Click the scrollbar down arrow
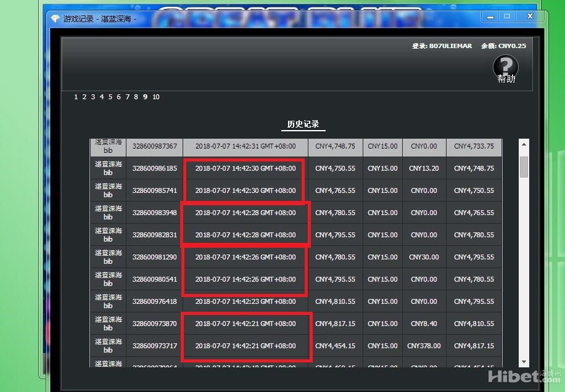Viewport: 565px width, 392px height. point(524,362)
